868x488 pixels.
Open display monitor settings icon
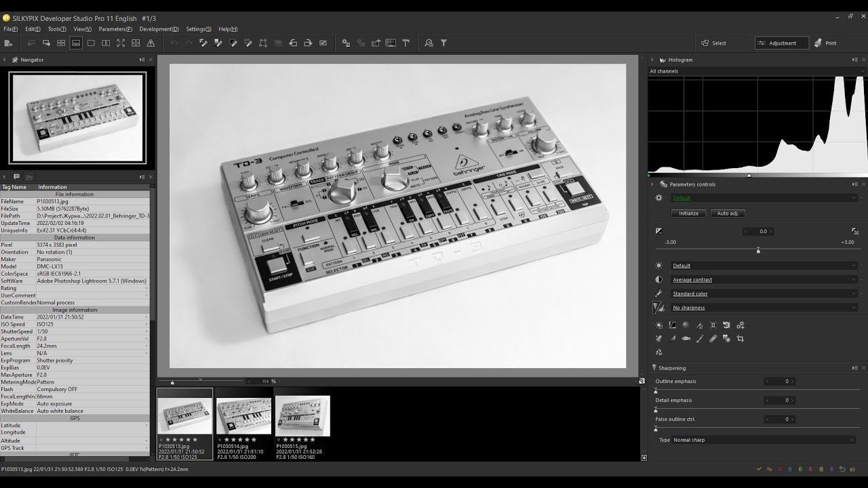click(x=391, y=43)
